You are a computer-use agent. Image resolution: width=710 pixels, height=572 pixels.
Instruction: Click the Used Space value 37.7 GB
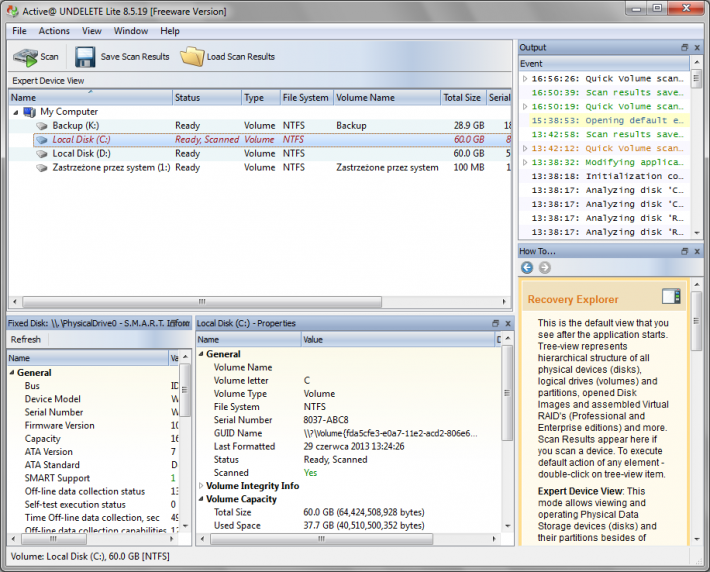[364, 526]
